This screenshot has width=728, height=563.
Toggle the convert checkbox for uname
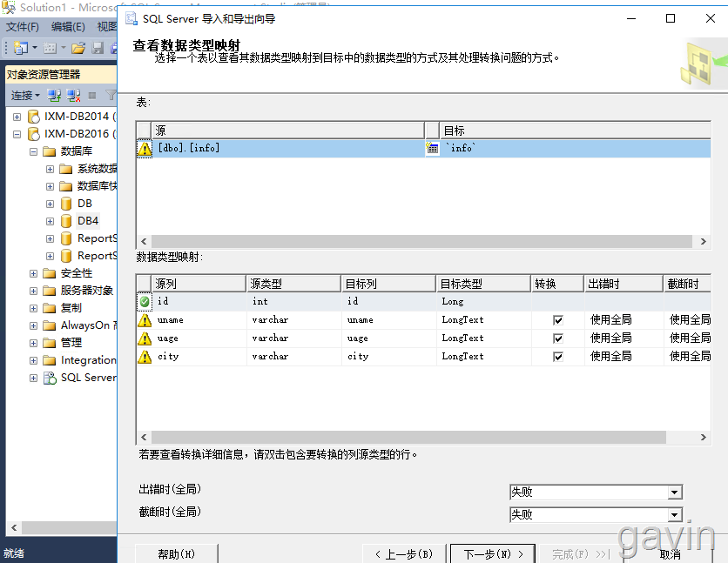558,320
